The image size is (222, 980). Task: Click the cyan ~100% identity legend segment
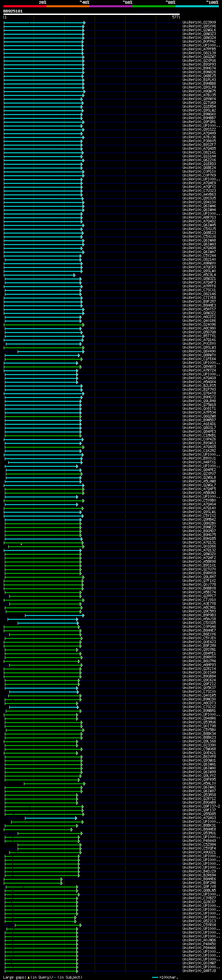(x=197, y=6)
